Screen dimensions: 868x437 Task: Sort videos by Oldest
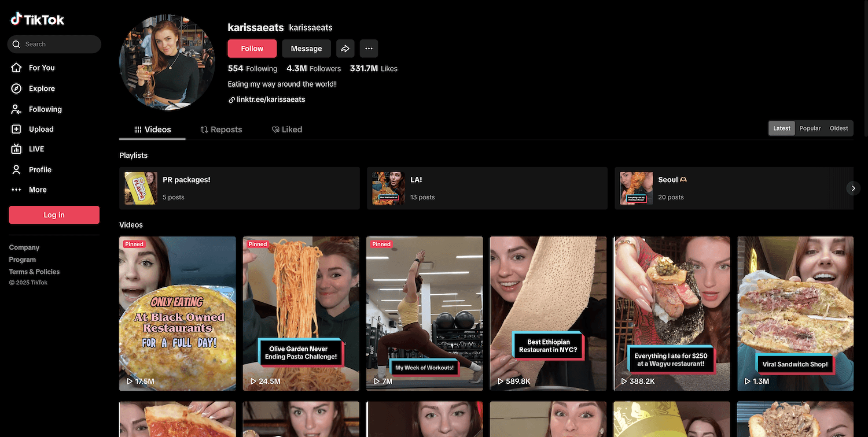click(838, 128)
